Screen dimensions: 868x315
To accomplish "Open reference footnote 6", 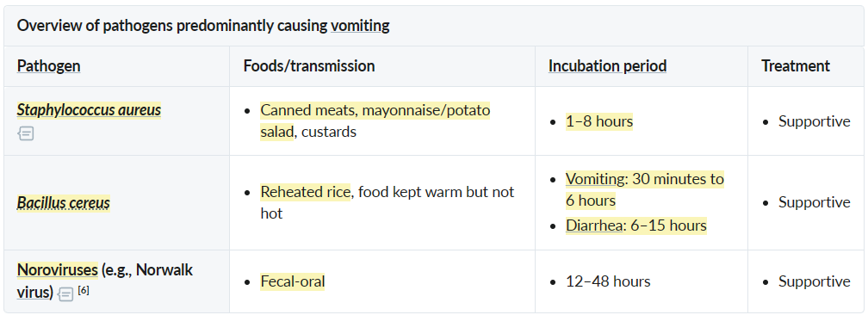I will coord(84,290).
